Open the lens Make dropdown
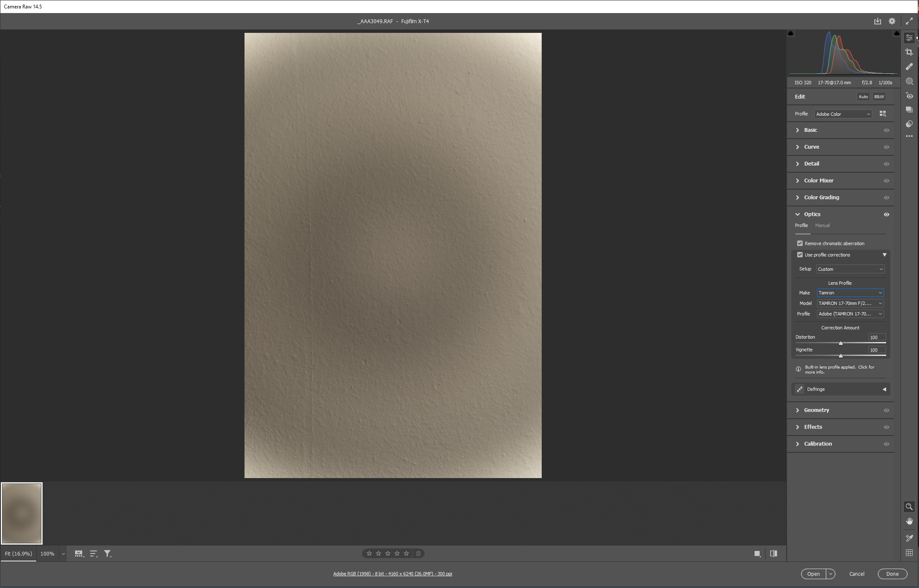 [x=850, y=293]
